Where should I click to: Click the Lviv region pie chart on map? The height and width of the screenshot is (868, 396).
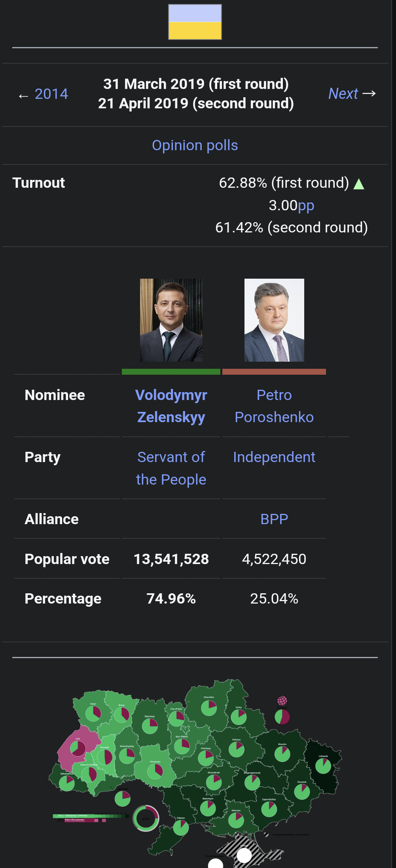click(78, 748)
